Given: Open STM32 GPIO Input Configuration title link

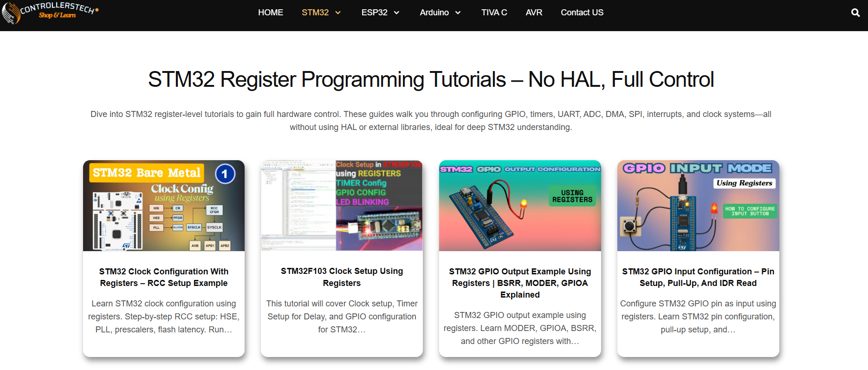Looking at the screenshot, I should [x=698, y=277].
